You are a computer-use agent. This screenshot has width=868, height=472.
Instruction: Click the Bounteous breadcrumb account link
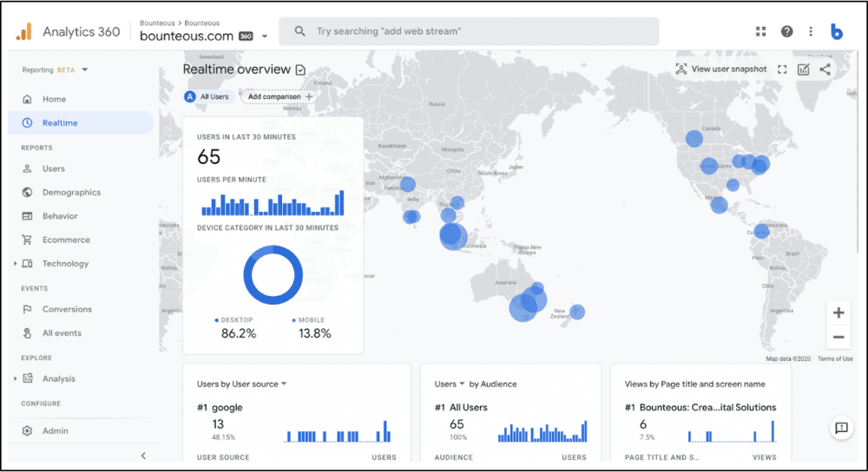(157, 23)
